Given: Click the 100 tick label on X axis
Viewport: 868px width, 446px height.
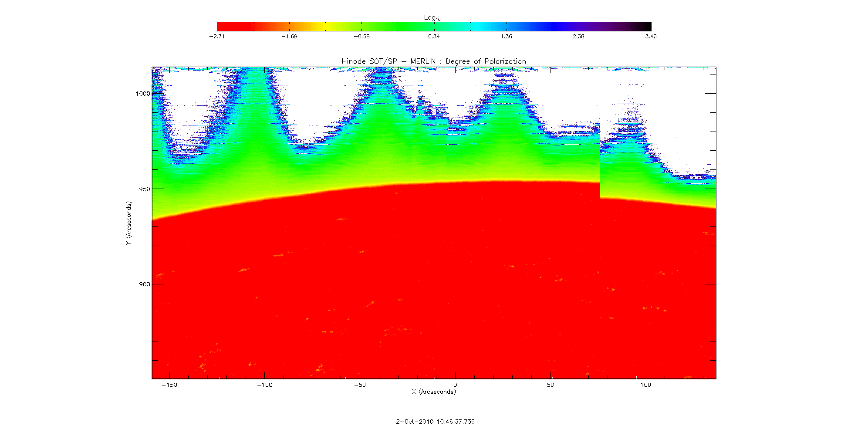Looking at the screenshot, I should [x=645, y=385].
